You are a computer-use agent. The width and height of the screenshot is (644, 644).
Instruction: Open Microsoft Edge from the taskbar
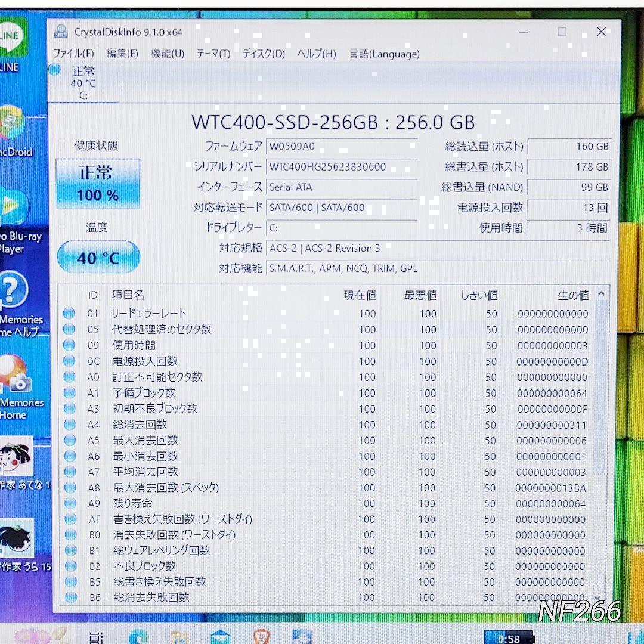[x=139, y=637]
